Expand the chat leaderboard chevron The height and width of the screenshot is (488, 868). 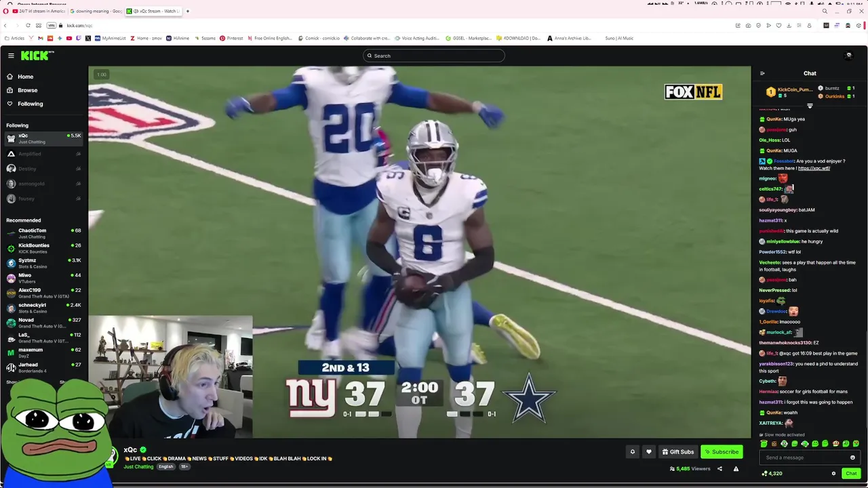click(x=810, y=106)
